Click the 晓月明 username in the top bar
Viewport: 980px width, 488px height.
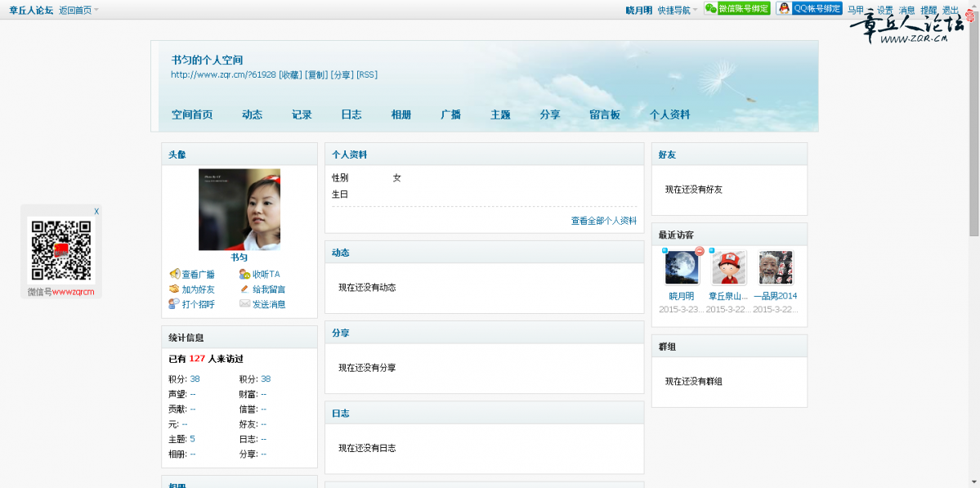coord(639,10)
